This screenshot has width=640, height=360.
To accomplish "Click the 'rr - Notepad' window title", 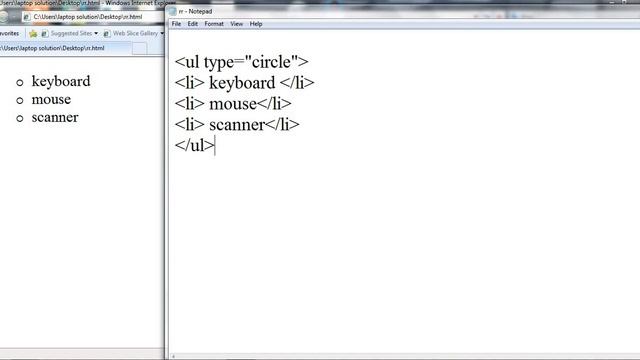I will point(195,11).
